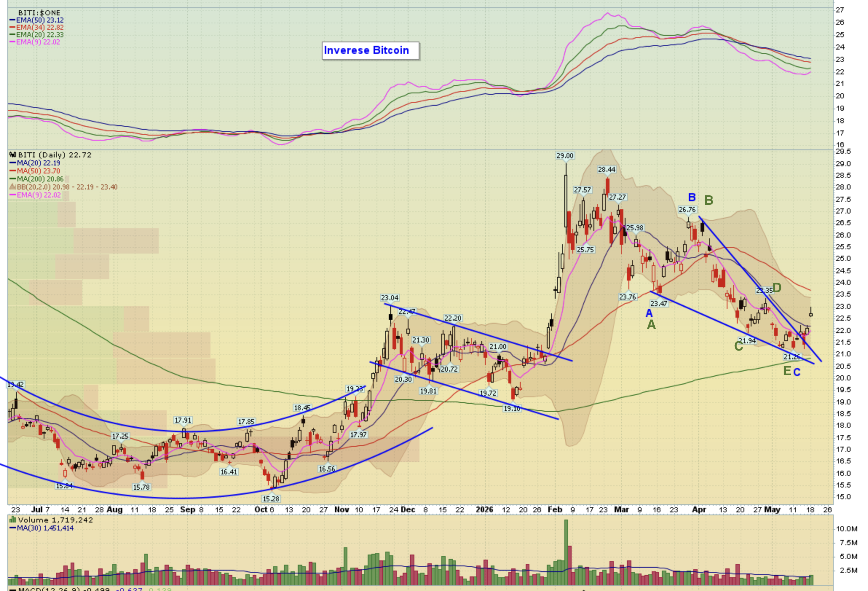868x591 pixels.
Task: Click the 25.98 price label
Action: pos(635,228)
